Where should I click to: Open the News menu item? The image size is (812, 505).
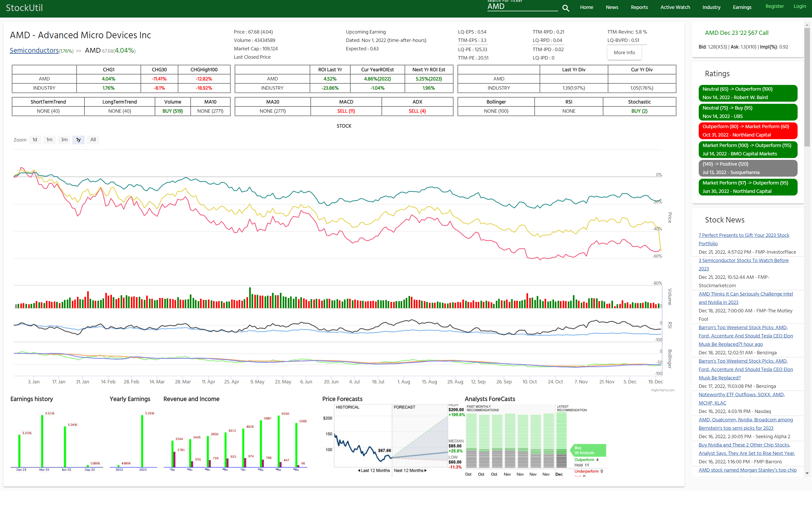[612, 7]
